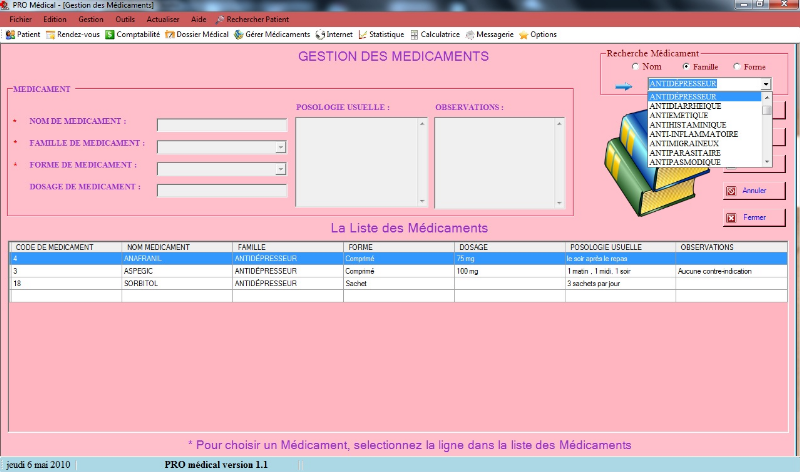800x472 pixels.
Task: Open the Gestion menu
Action: coord(90,19)
